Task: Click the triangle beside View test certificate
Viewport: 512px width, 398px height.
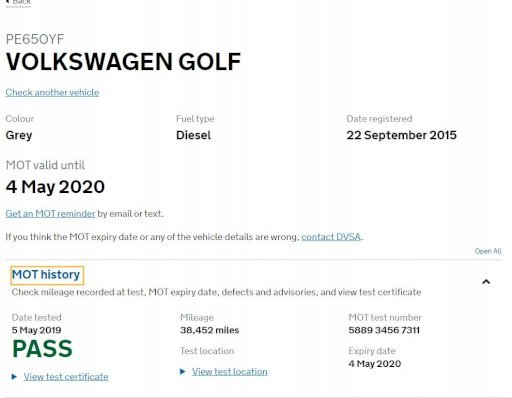Action: [14, 377]
